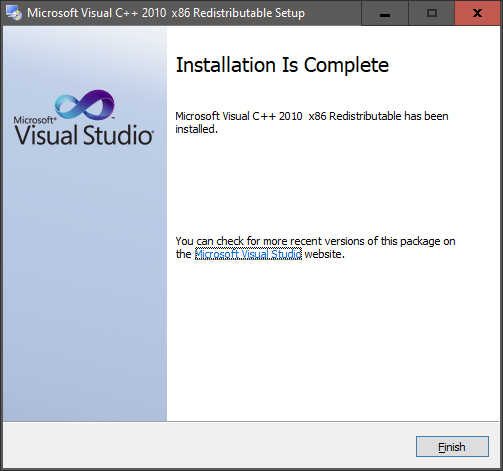Click the word "Complete" in the heading
The height and width of the screenshot is (471, 503).
point(346,65)
